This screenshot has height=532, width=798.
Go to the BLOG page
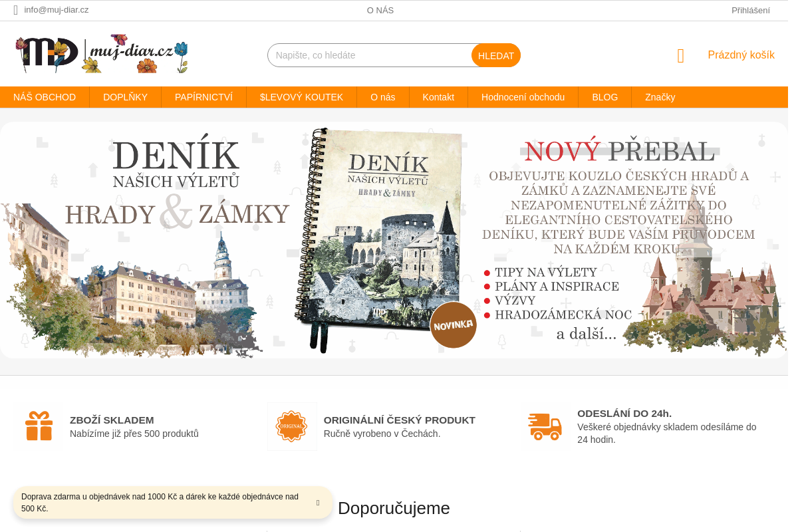(x=605, y=97)
